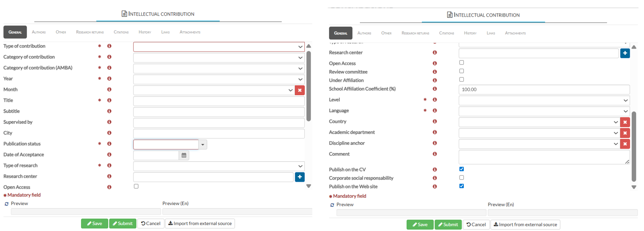Screen dimensions: 644x231
Task: Show info for School Affiliation Coefficient
Action: (x=435, y=89)
